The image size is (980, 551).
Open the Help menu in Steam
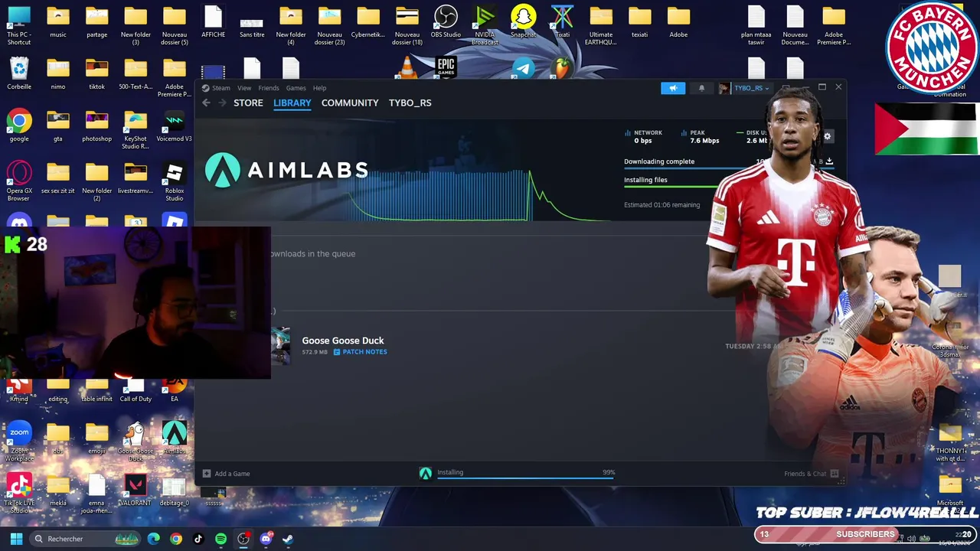pyautogui.click(x=319, y=88)
